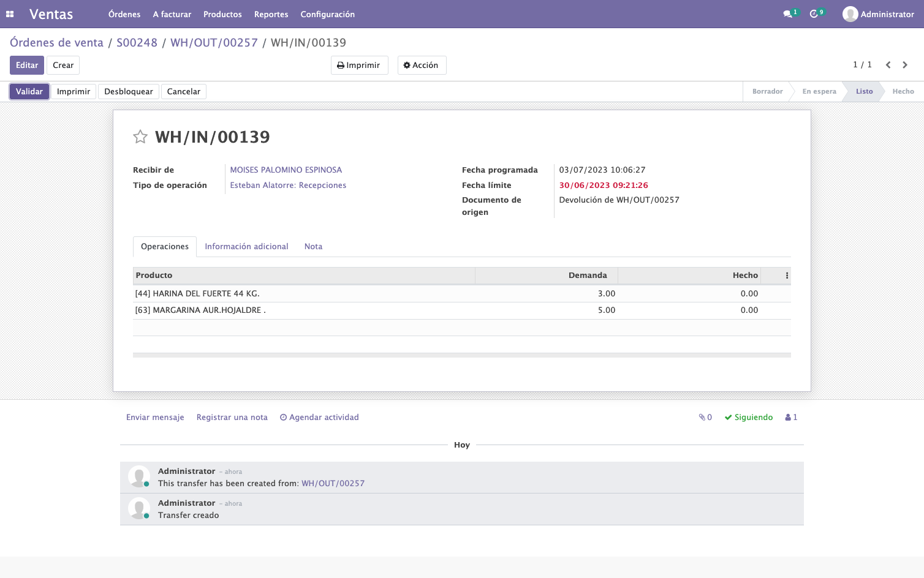924x578 pixels.
Task: Open the Imprimir dropdown in the control panel
Action: click(359, 66)
